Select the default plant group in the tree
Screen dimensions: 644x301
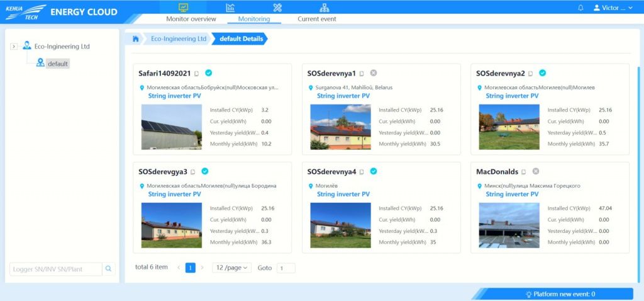[57, 64]
